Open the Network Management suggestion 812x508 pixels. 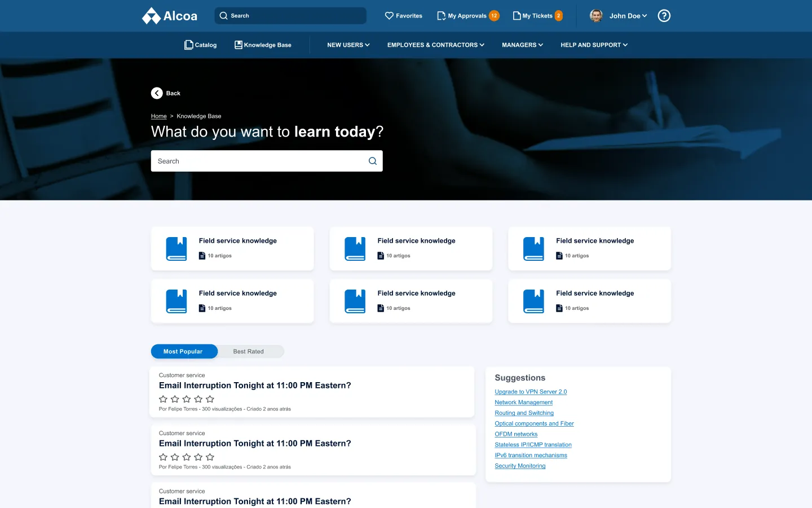point(524,402)
